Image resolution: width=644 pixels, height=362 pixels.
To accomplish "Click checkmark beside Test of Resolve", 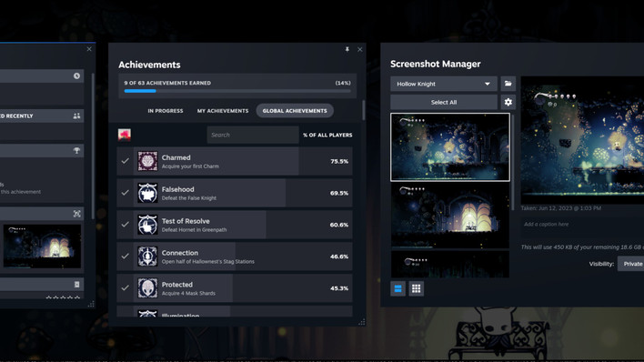I will pyautogui.click(x=126, y=225).
